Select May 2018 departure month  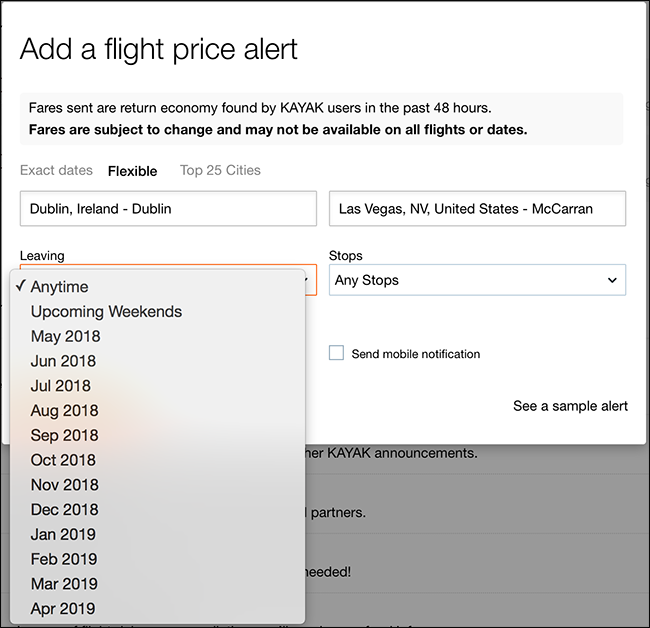click(x=64, y=336)
